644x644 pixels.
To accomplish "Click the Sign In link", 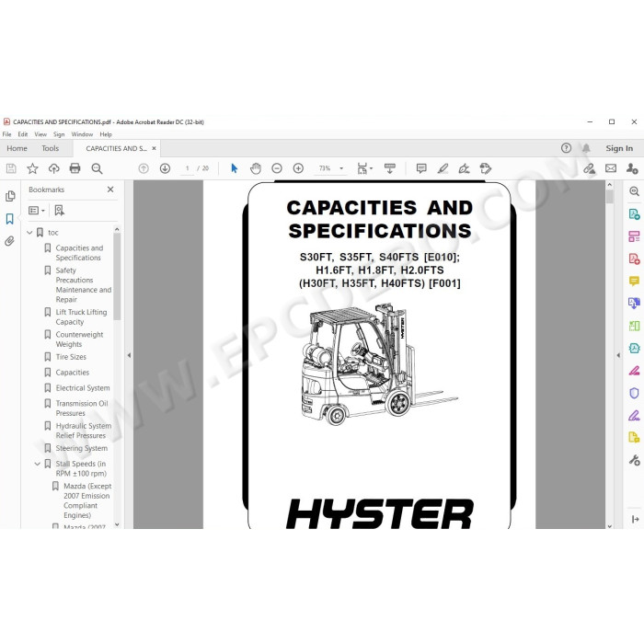I will (x=619, y=148).
